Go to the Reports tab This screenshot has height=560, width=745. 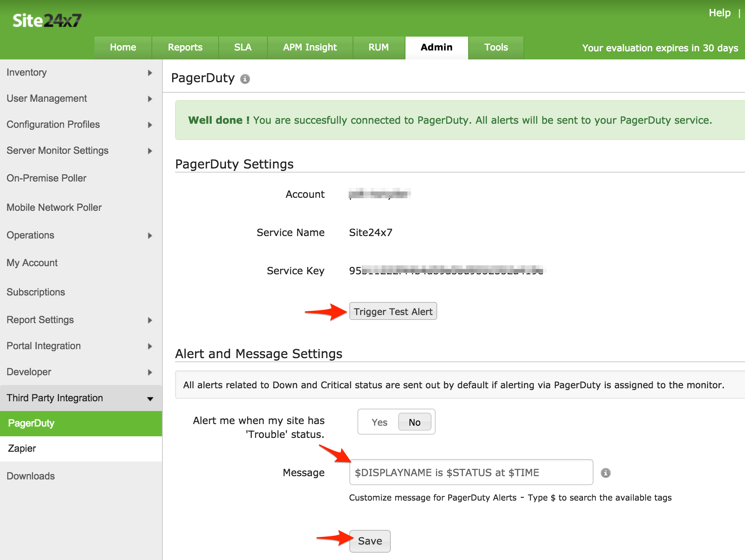(185, 48)
